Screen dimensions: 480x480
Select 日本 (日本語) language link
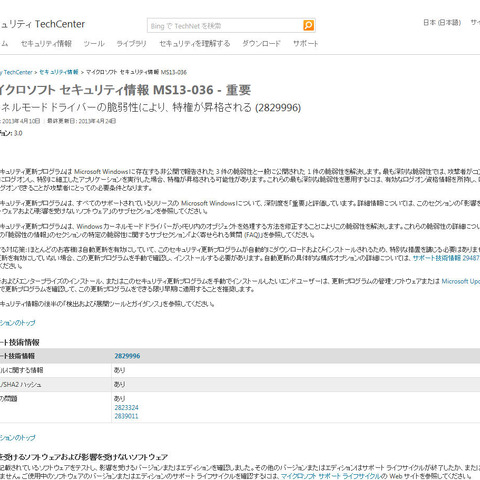point(442,23)
